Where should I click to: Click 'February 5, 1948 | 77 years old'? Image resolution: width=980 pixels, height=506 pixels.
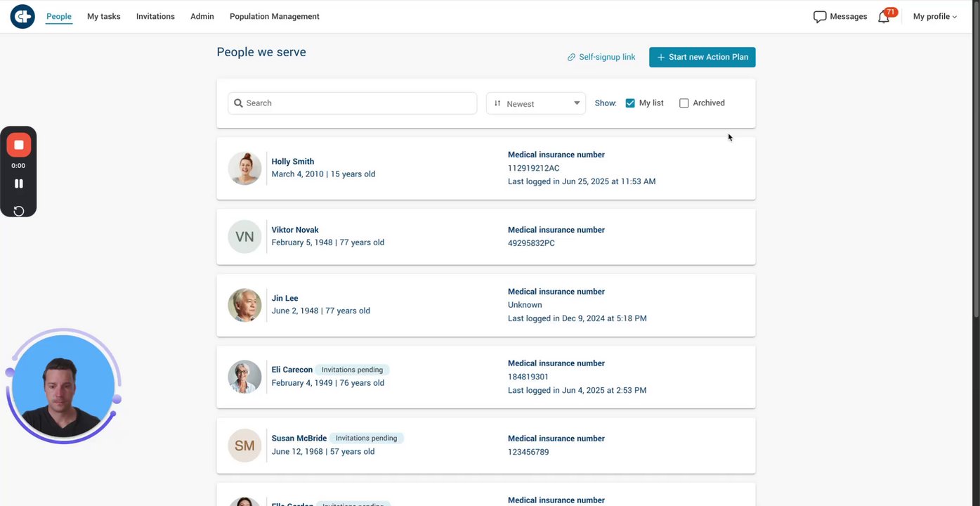click(328, 242)
